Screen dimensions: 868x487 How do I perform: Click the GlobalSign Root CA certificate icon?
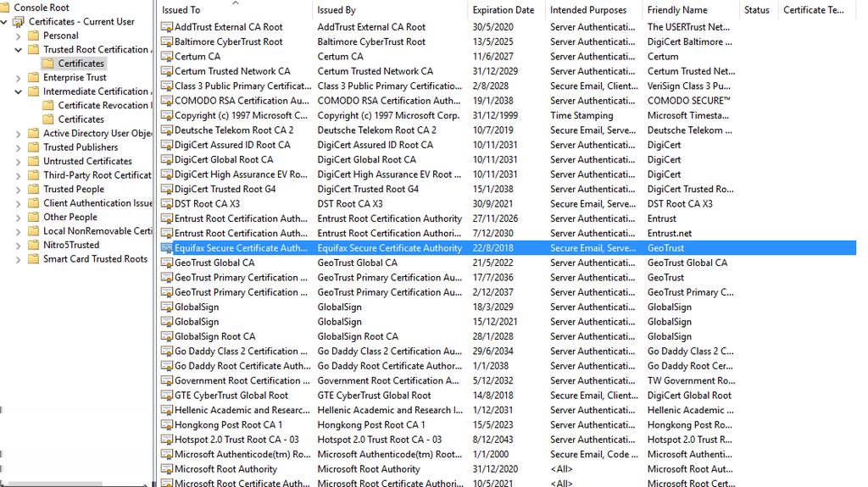[167, 336]
